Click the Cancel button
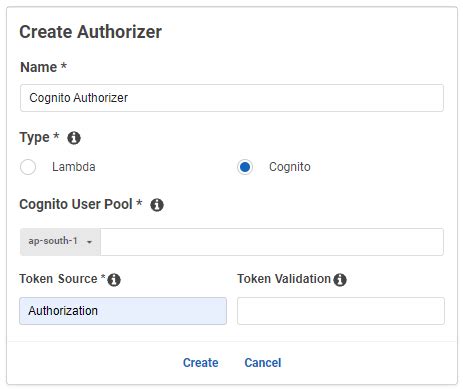Viewport: 463px width, 389px height. (263, 362)
